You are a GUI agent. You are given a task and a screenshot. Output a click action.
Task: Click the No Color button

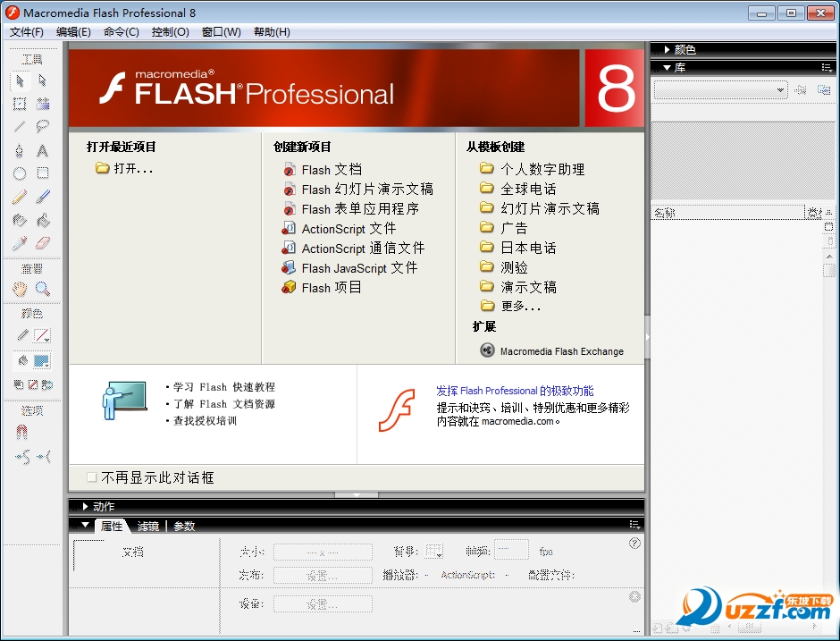coord(33,384)
